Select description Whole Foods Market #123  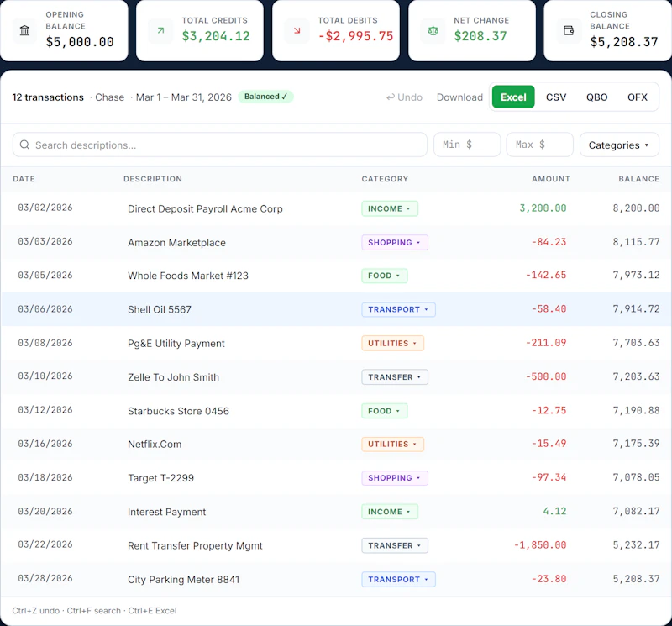tap(188, 276)
